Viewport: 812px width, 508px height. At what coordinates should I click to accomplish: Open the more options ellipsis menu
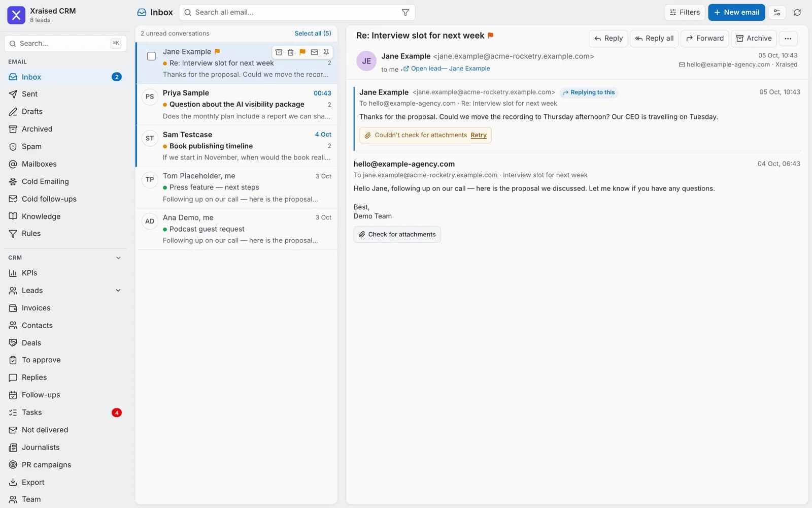[788, 38]
